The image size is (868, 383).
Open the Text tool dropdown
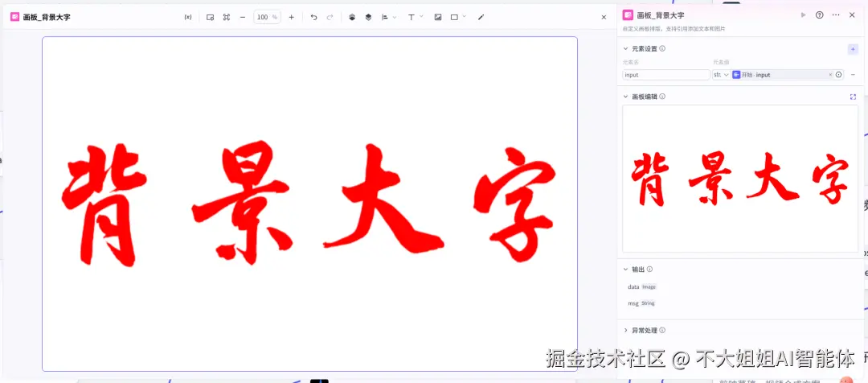(x=416, y=17)
